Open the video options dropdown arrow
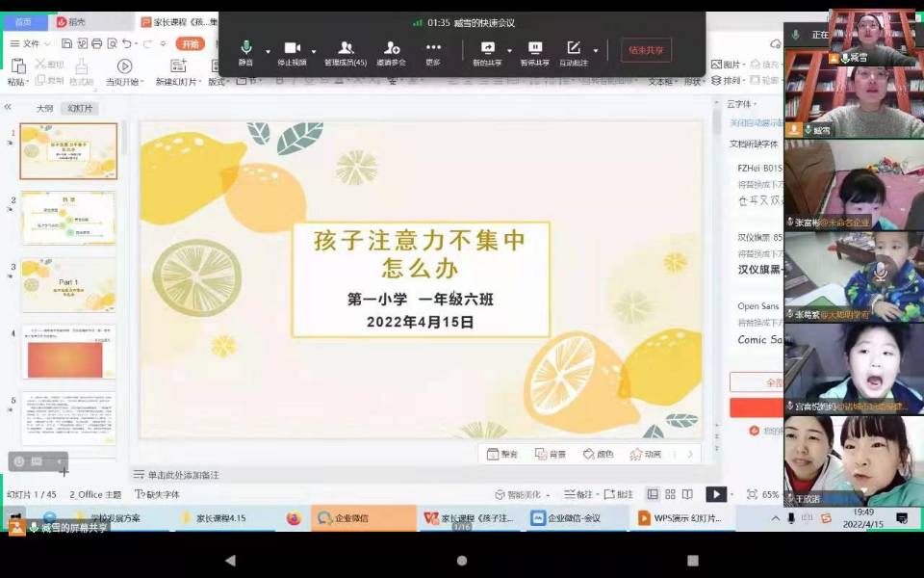 [316, 51]
